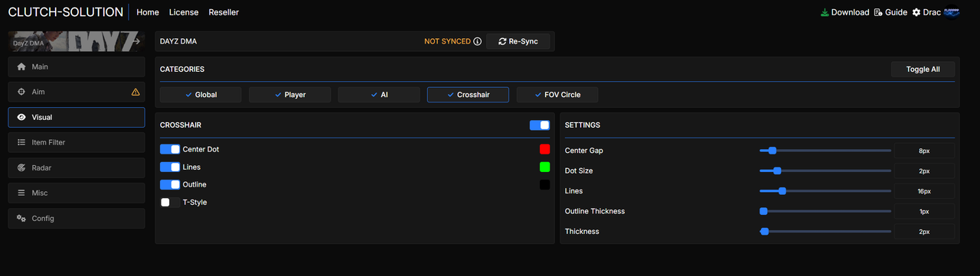
Task: Click the eye icon beside Visual
Action: [x=21, y=117]
